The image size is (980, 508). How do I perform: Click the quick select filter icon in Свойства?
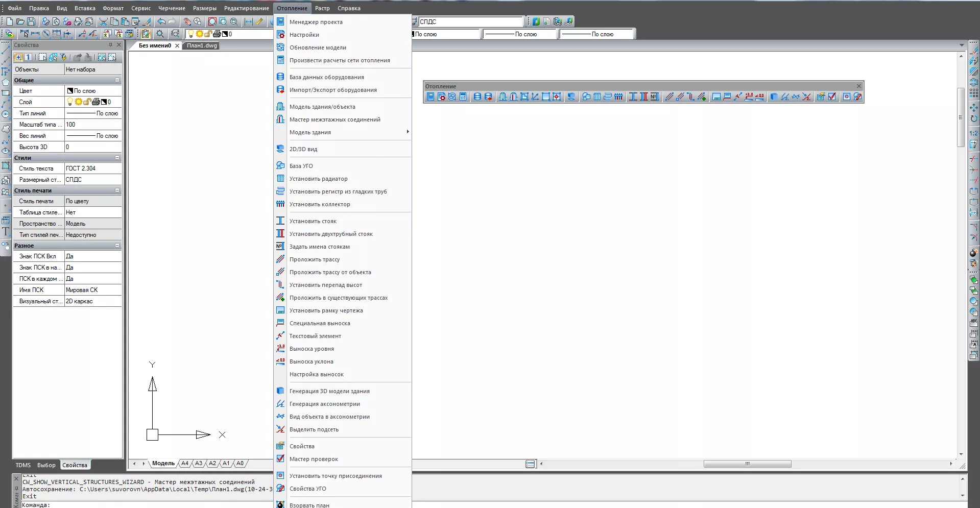pos(63,57)
